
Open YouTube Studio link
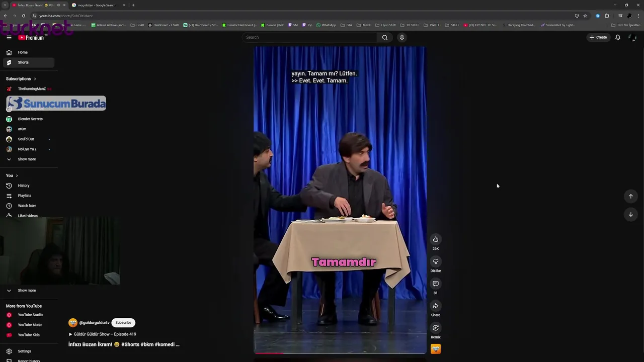point(28,315)
